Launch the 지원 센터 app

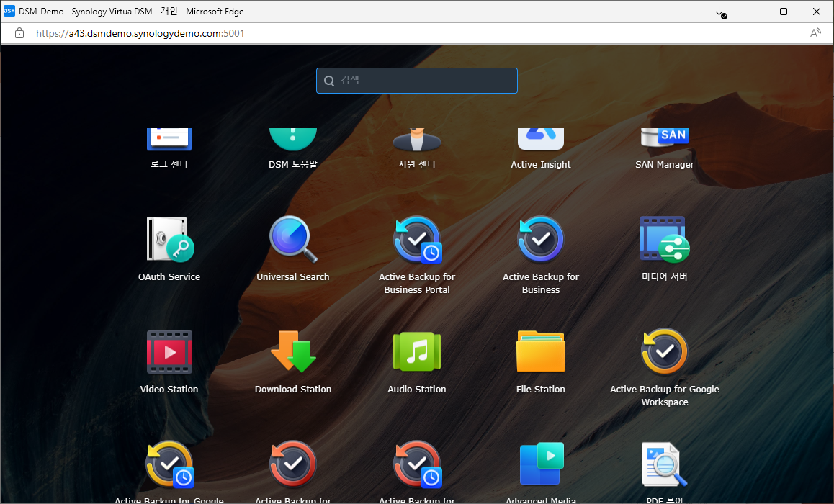pyautogui.click(x=417, y=139)
